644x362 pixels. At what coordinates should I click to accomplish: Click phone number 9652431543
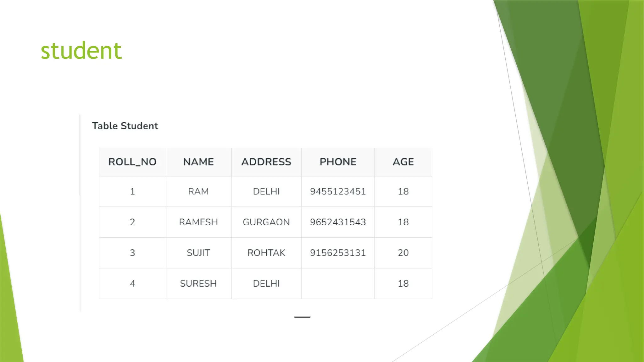point(338,222)
